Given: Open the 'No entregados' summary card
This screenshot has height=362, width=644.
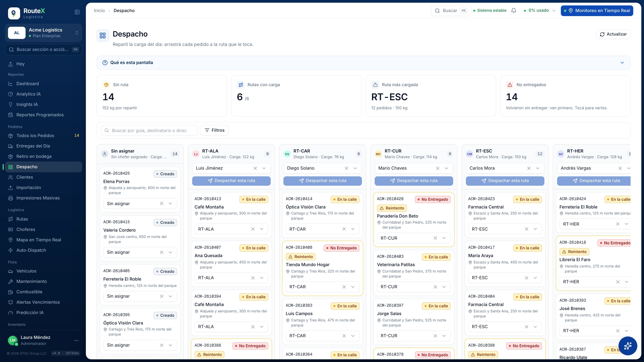Looking at the screenshot, I should coord(565,96).
